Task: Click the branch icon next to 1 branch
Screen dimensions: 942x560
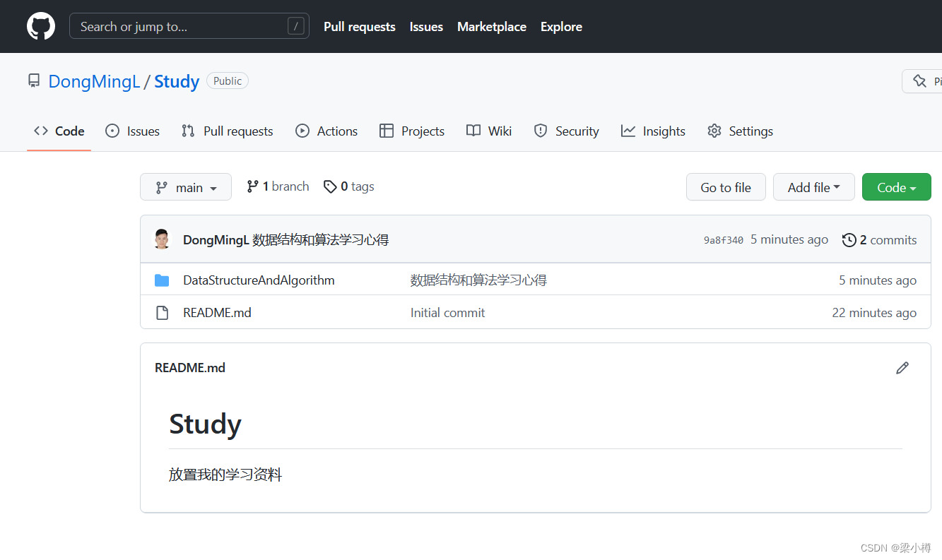Action: pos(252,186)
